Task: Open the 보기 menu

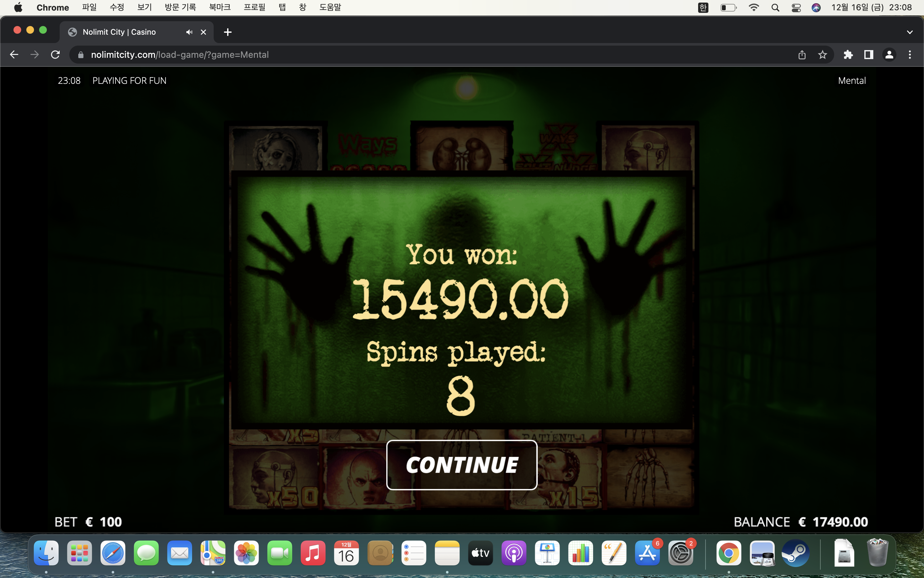Action: pos(144,7)
